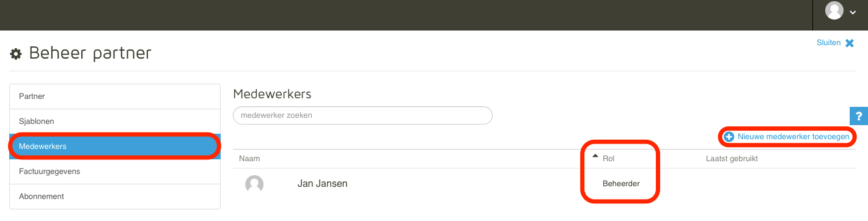Click the plus icon for new medewerker
Viewport: 868px width, 221px height.
pyautogui.click(x=729, y=137)
